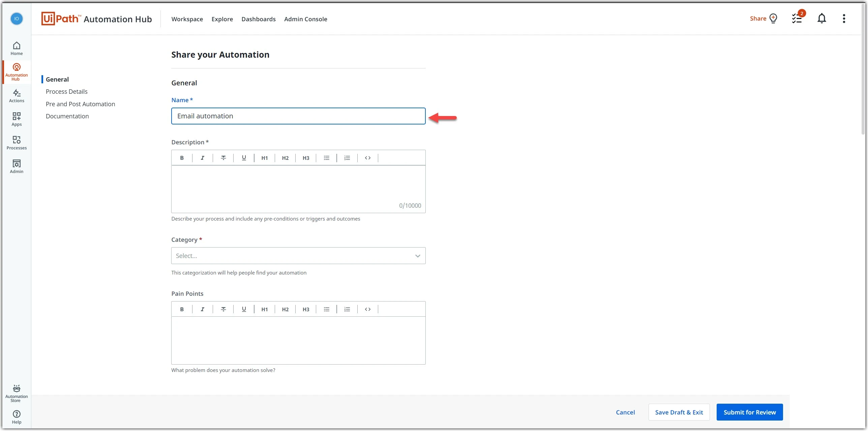This screenshot has width=868, height=431.
Task: Click the UiPath Automation Hub logo
Action: (96, 19)
